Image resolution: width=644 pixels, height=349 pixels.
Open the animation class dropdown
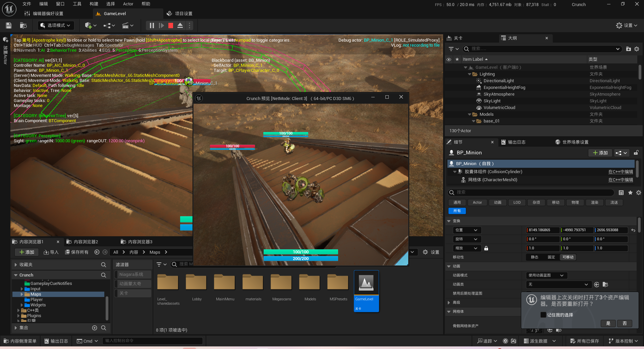point(558,285)
